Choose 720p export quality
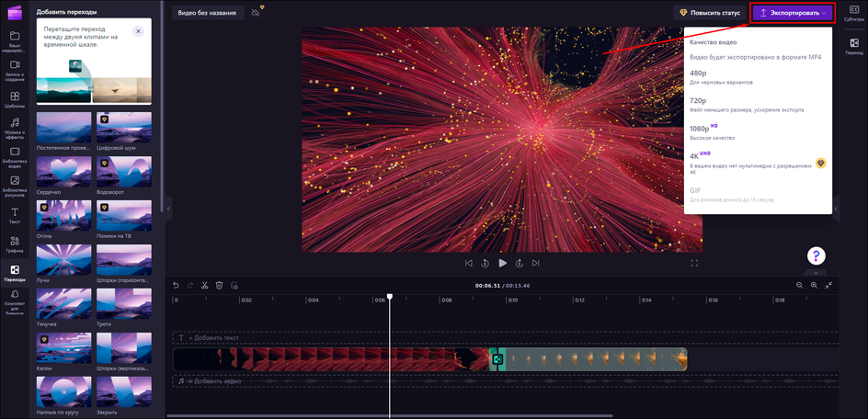868x419 pixels. click(758, 105)
